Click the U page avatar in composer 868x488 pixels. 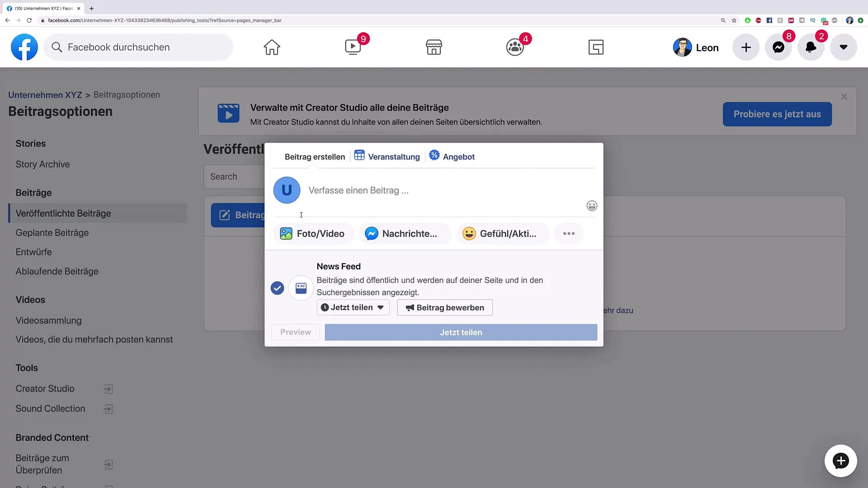click(287, 190)
